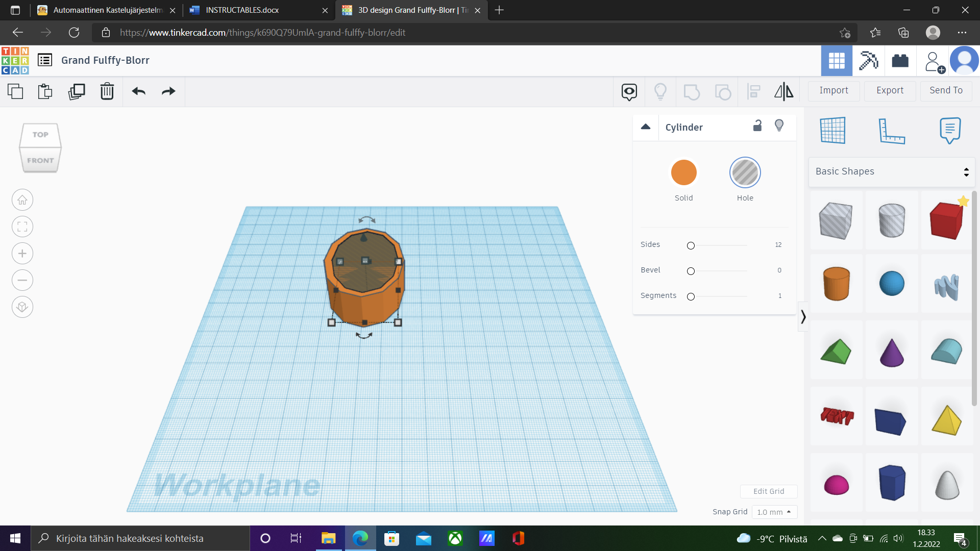Switch to the Automaattinen Kastelujärjestelmä tab
The height and width of the screenshot is (551, 980).
pyautogui.click(x=107, y=10)
